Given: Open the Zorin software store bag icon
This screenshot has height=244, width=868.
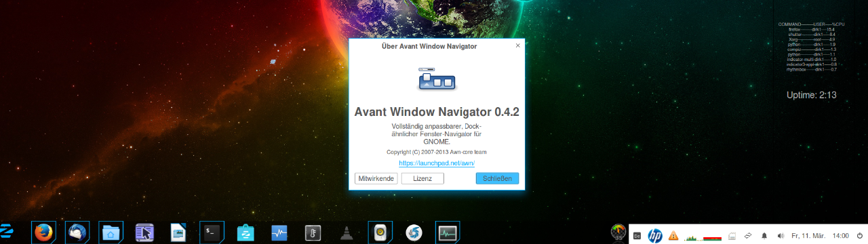Looking at the screenshot, I should 245,233.
